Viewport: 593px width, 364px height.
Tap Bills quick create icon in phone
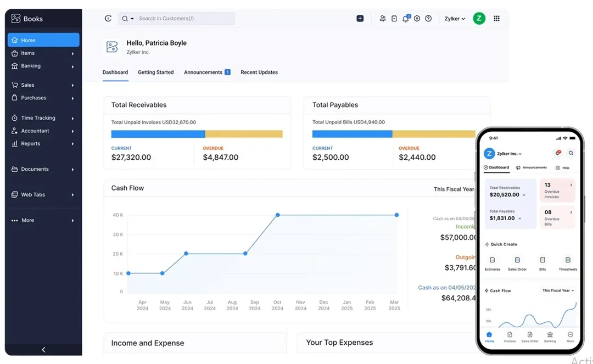pos(542,260)
